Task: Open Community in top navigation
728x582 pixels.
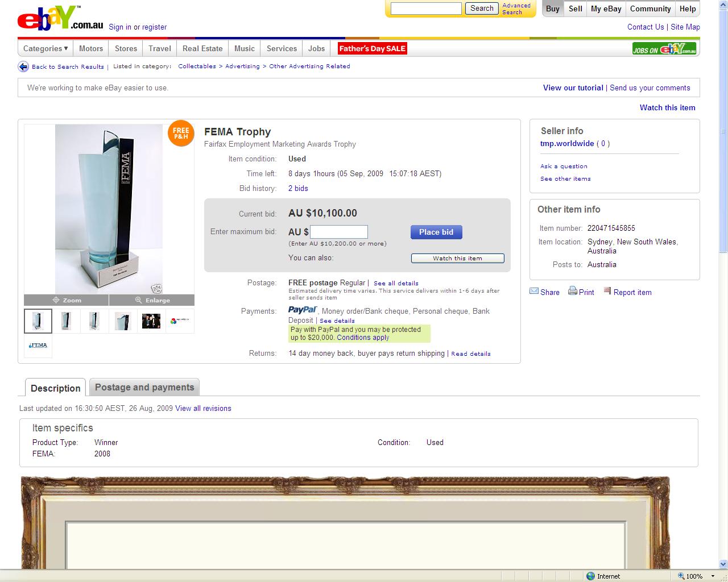Action: 651,9
